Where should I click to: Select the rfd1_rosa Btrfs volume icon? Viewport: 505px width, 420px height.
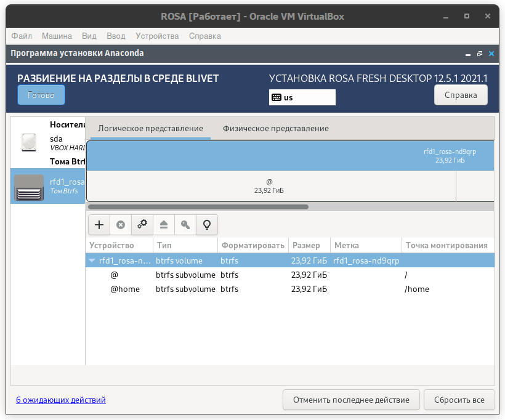(29, 187)
